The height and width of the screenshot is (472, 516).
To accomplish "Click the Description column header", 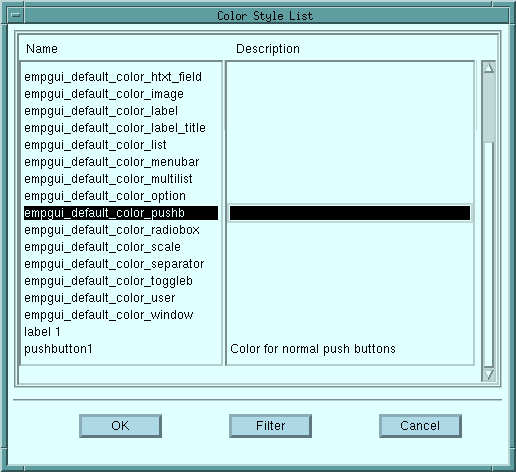I will 268,49.
